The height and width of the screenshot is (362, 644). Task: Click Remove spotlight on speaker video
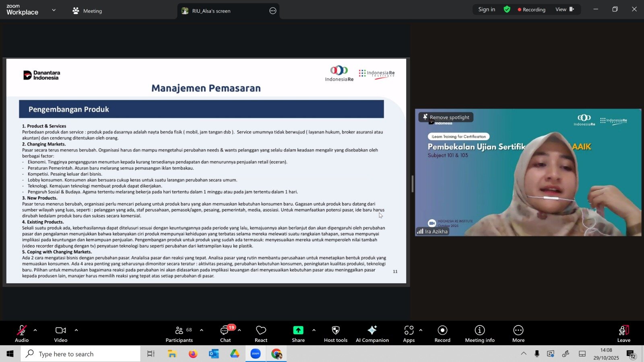[x=446, y=117]
